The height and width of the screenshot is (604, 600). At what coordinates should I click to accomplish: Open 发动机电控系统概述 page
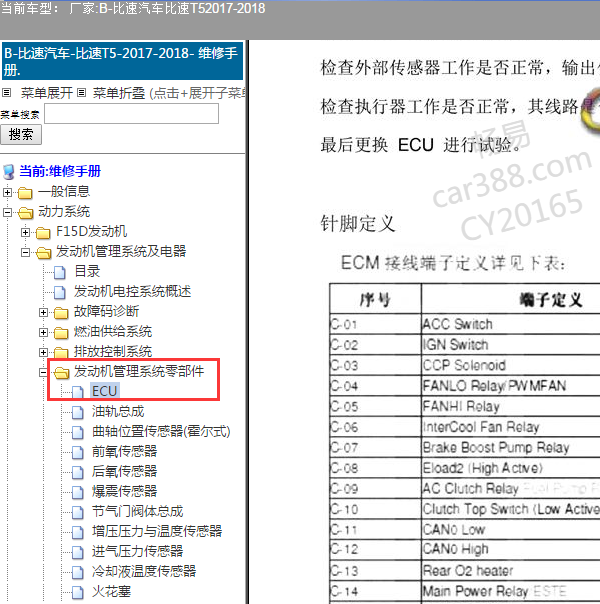tap(132, 292)
